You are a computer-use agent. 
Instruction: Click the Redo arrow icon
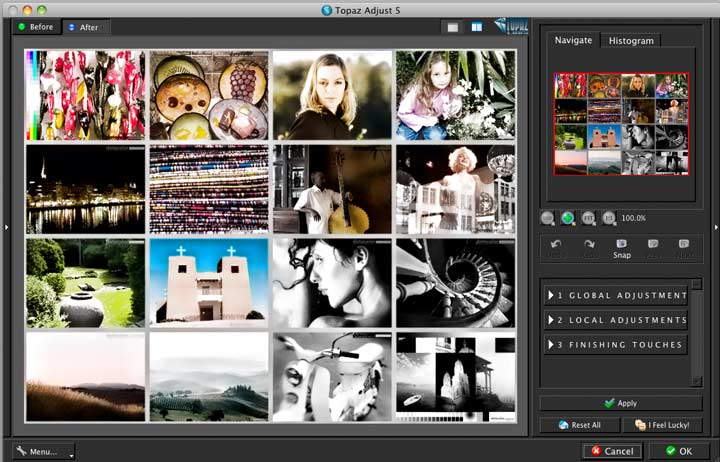click(589, 244)
